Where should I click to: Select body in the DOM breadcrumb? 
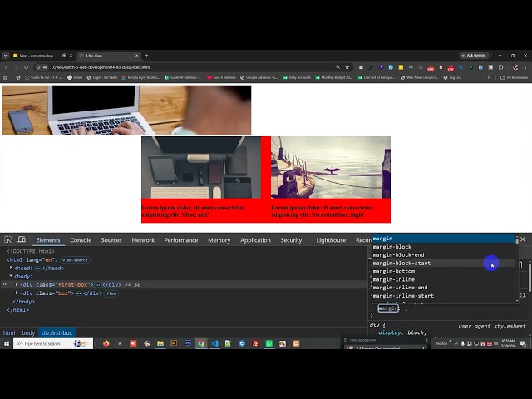[28, 332]
